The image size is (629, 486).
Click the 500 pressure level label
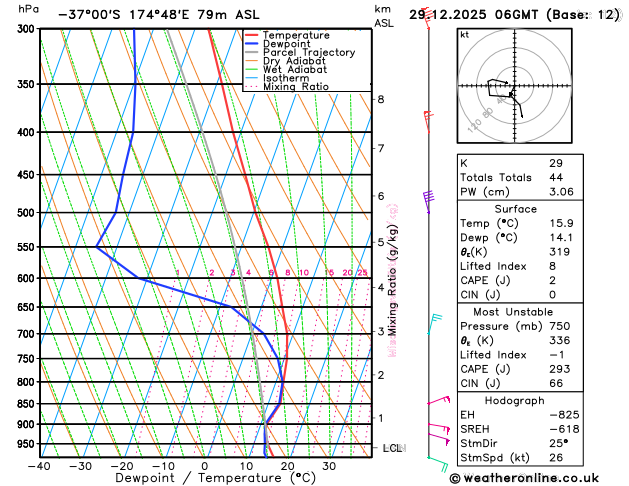28,213
